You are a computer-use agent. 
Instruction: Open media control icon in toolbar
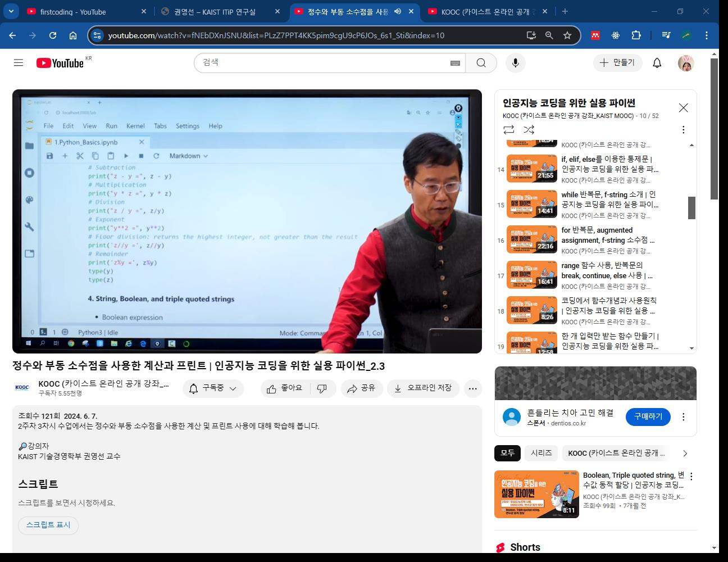coord(666,35)
